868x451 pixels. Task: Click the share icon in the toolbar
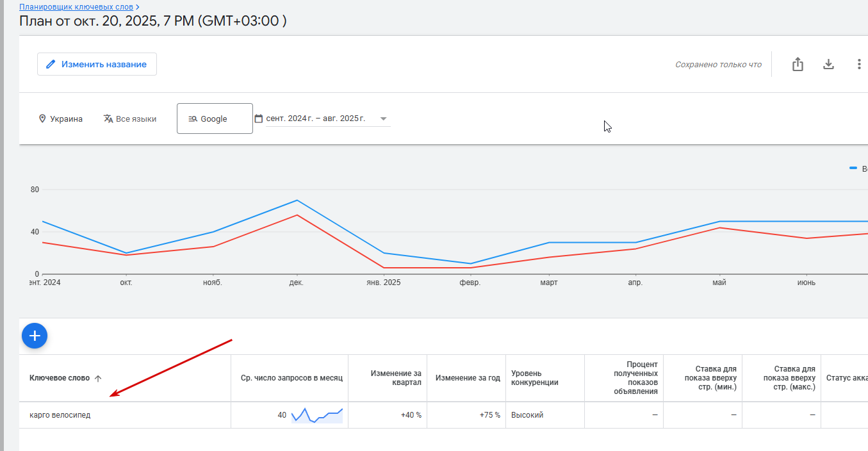tap(798, 65)
